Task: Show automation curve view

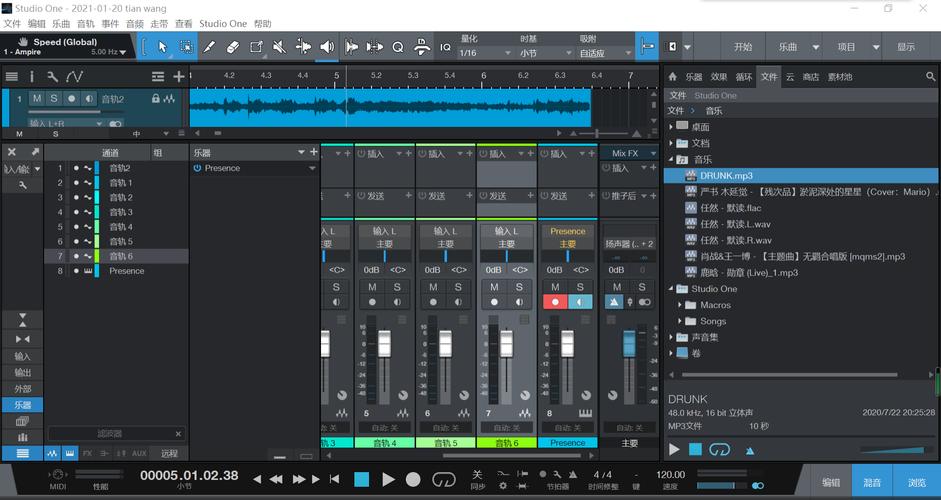Action: [74, 76]
